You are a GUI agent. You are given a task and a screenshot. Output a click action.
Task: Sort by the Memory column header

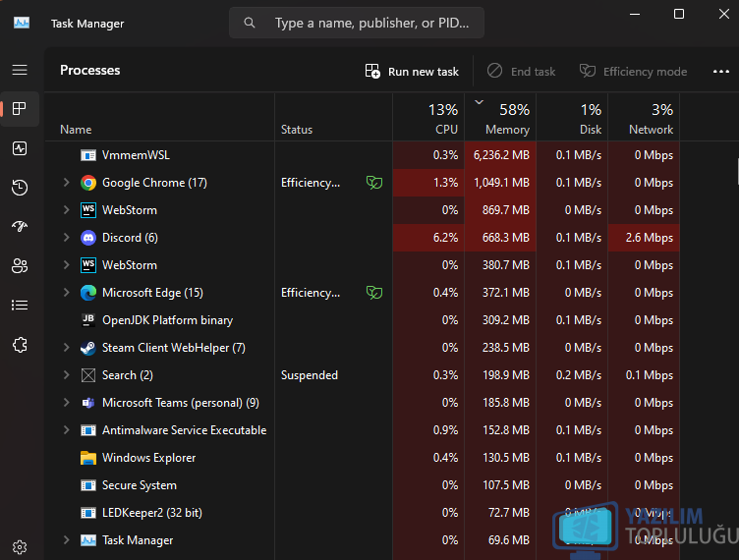click(x=500, y=118)
